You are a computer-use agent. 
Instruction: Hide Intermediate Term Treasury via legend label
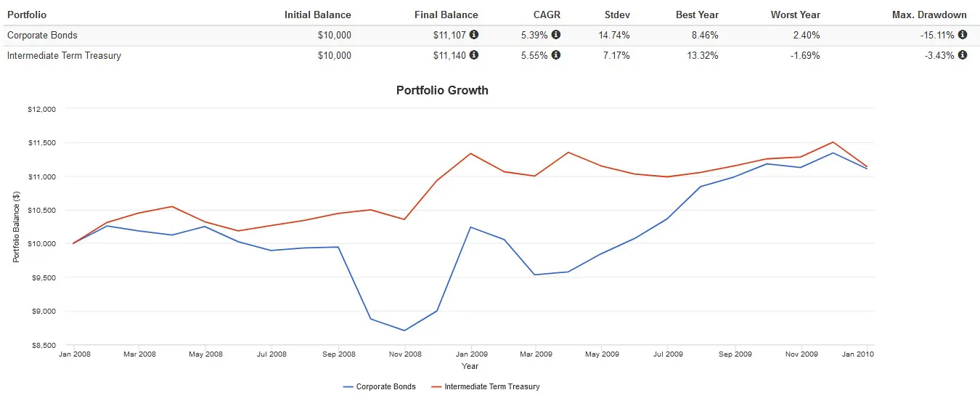click(x=491, y=387)
